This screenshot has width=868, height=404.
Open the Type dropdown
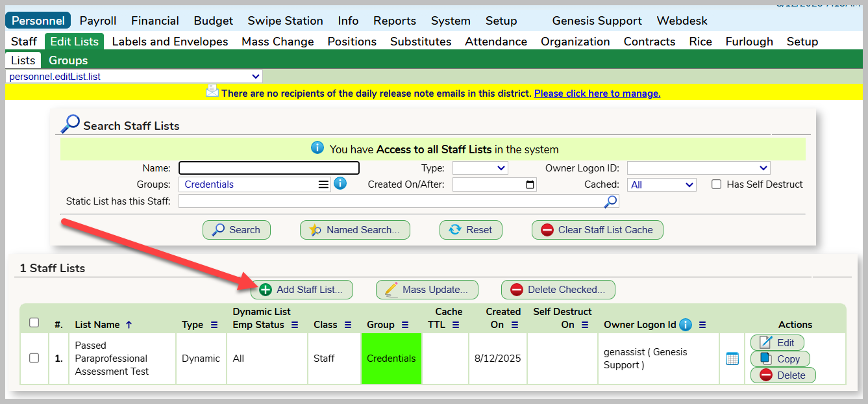pyautogui.click(x=480, y=168)
